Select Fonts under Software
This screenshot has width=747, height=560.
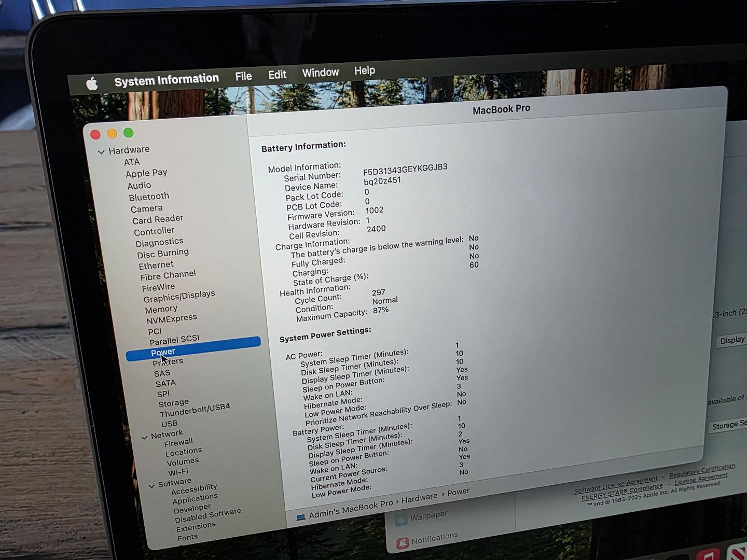tap(187, 538)
